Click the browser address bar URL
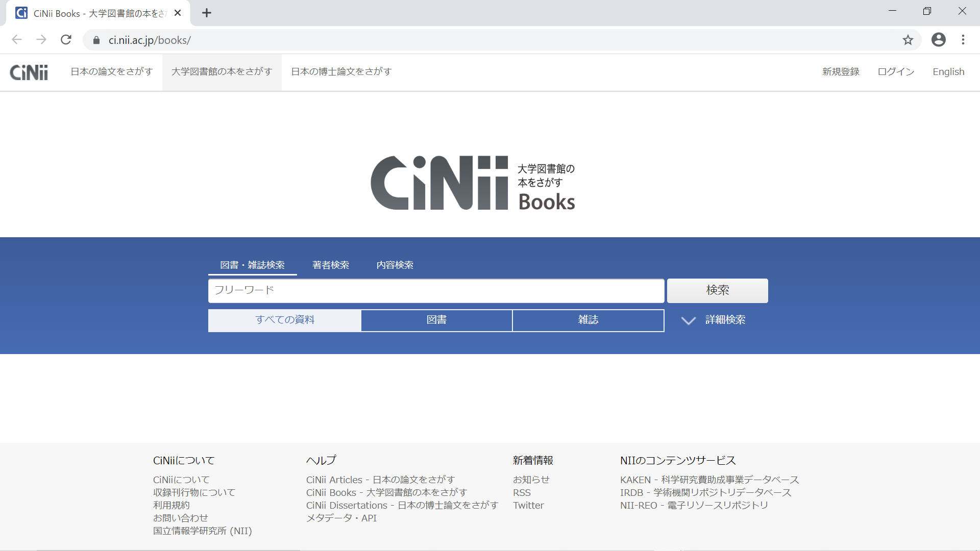 (150, 40)
